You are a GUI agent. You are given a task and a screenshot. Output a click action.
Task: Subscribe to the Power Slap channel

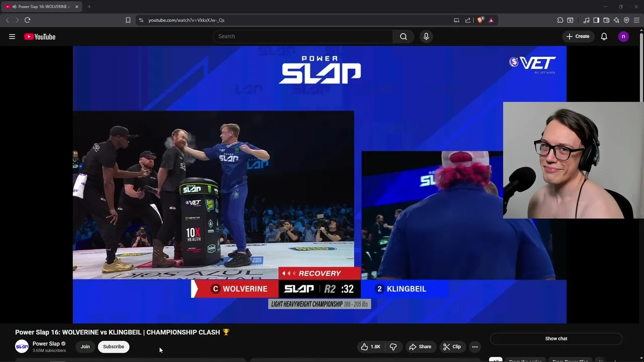(x=113, y=346)
